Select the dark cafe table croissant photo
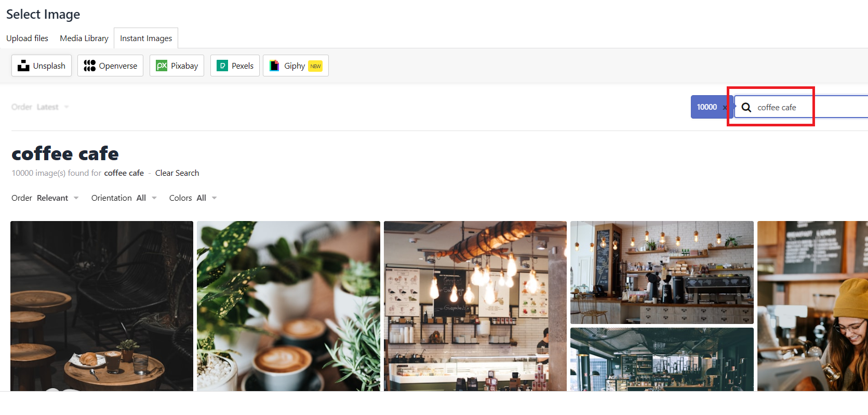868x415 pixels. 102,306
